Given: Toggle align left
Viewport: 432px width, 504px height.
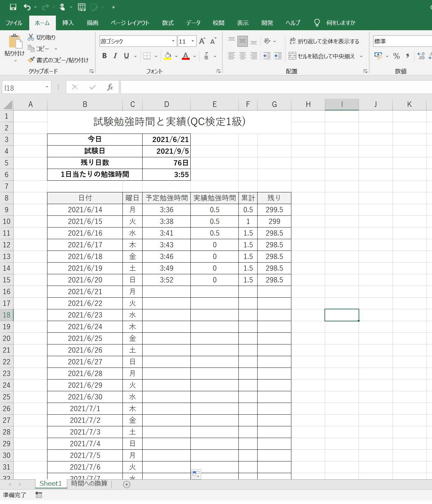Looking at the screenshot, I should 232,56.
